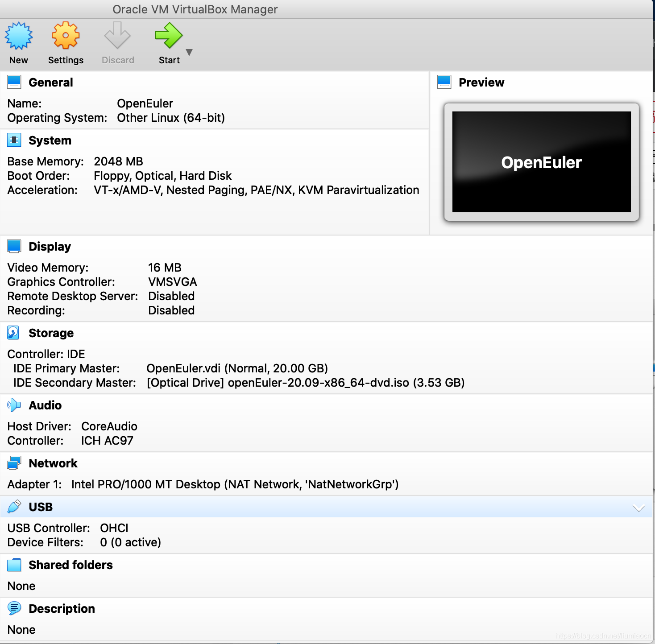Click the Discard toolbar label

(x=118, y=60)
